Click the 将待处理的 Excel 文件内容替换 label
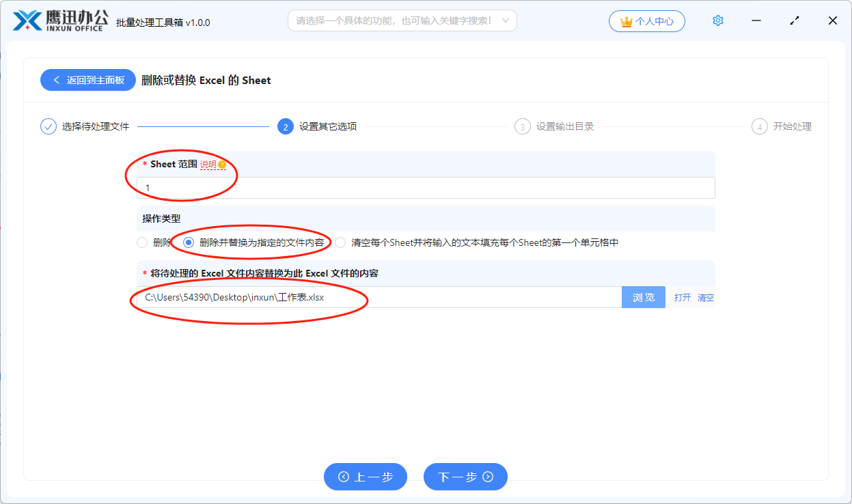 coord(264,273)
